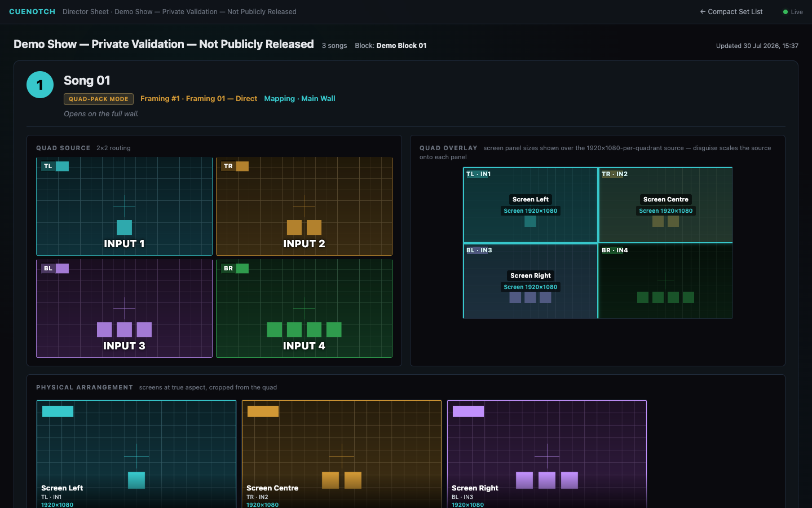
Task: Select the INPUT 2 quad source tile
Action: [304, 207]
